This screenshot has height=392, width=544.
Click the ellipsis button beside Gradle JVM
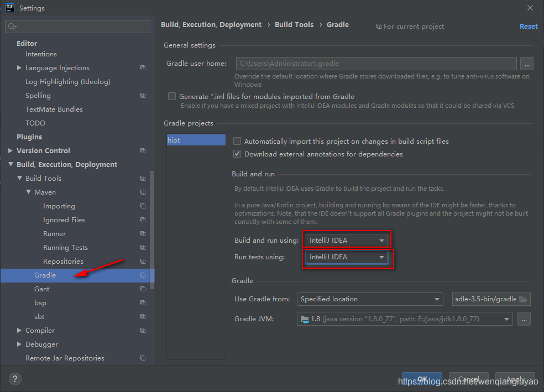pos(524,319)
